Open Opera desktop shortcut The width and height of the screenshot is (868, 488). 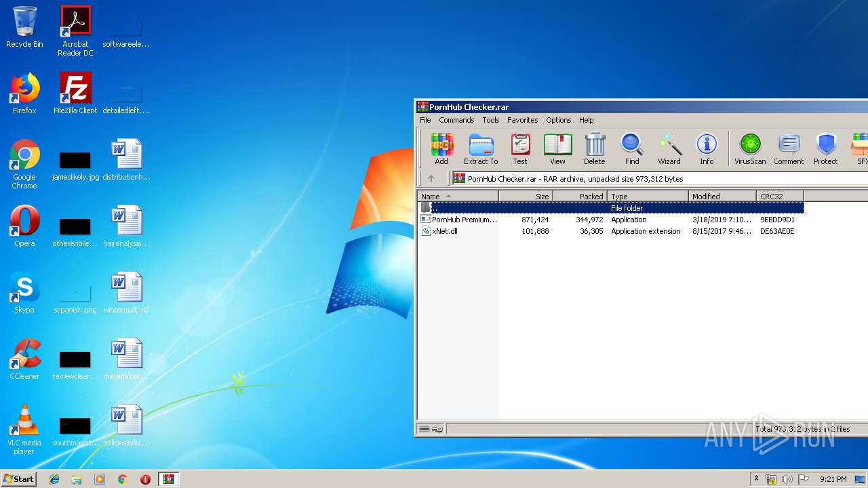24,226
